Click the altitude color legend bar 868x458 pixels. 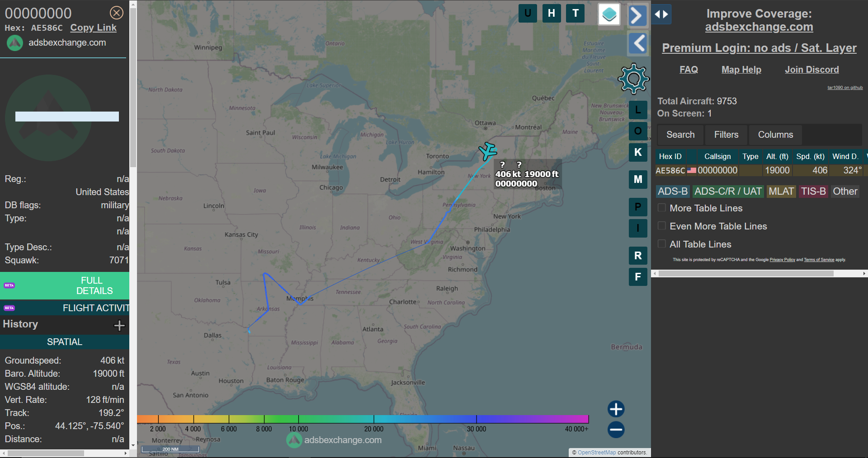(363, 419)
